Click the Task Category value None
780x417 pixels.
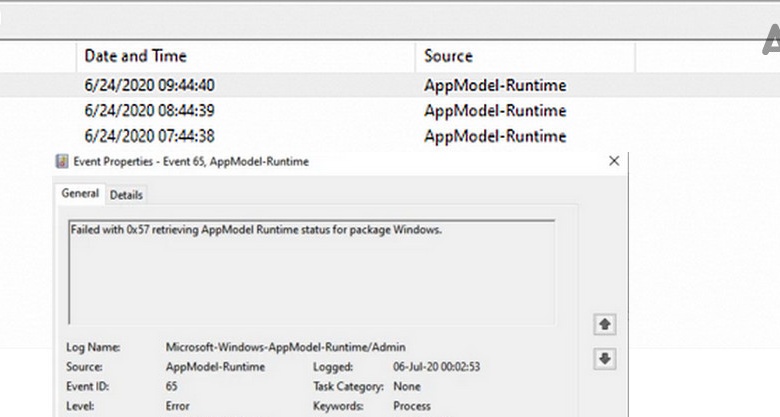tap(407, 386)
